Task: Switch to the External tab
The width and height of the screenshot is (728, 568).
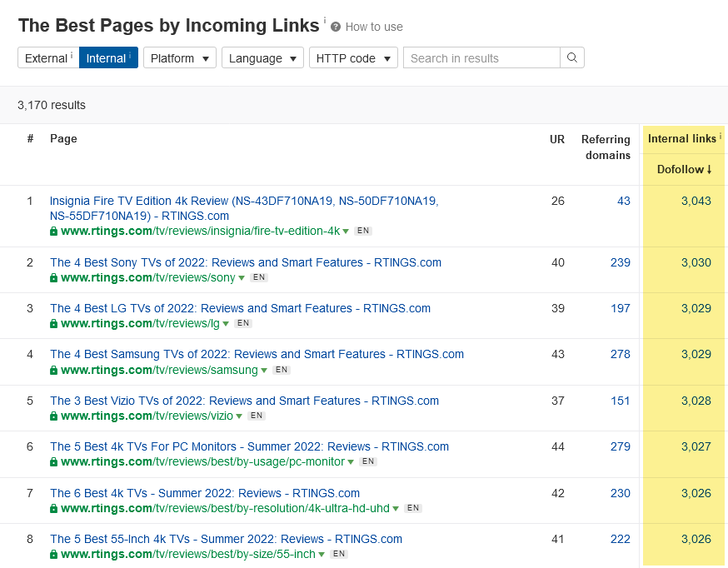Action: coord(47,58)
